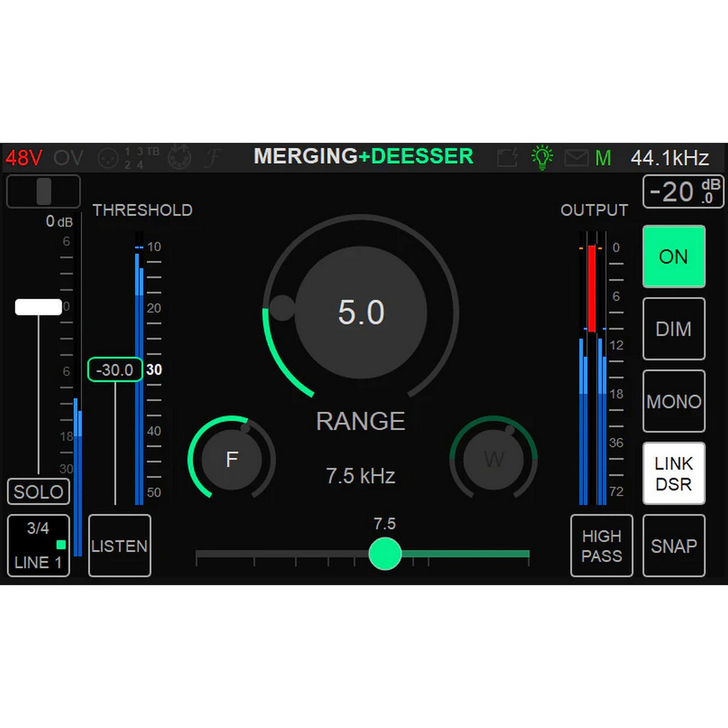
Task: Disable the ON button
Action: 673,257
